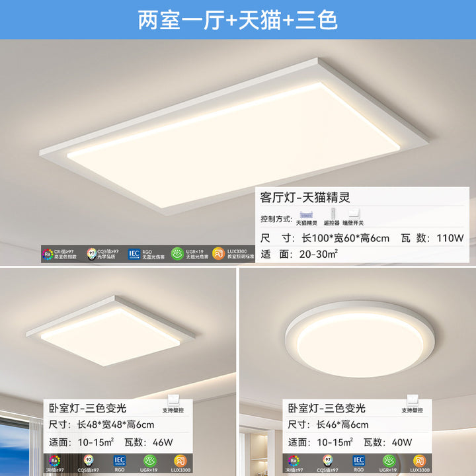The image size is (476, 476).
Task: Click the 两室一厅+天猫+三色 header banner
Action: pos(238,20)
